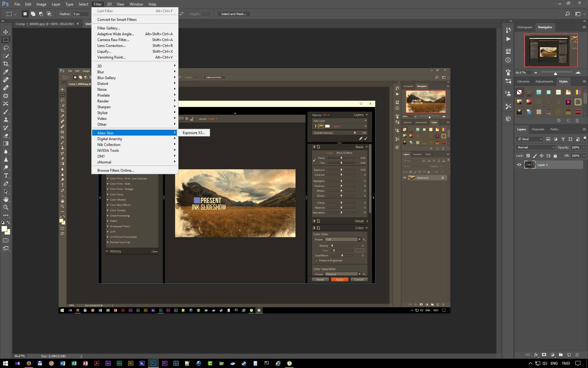Toggle Lock transparent pixels
Screen dimensions: 588x368
coord(528,156)
